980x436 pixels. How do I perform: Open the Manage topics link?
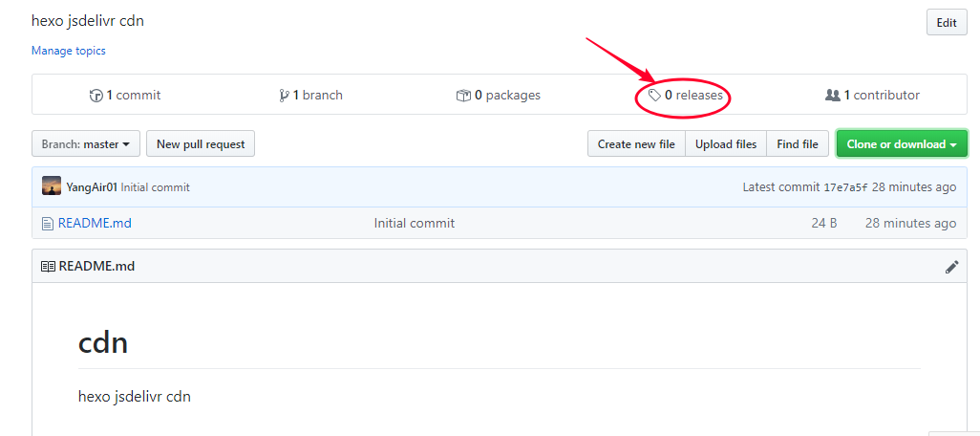pos(69,51)
